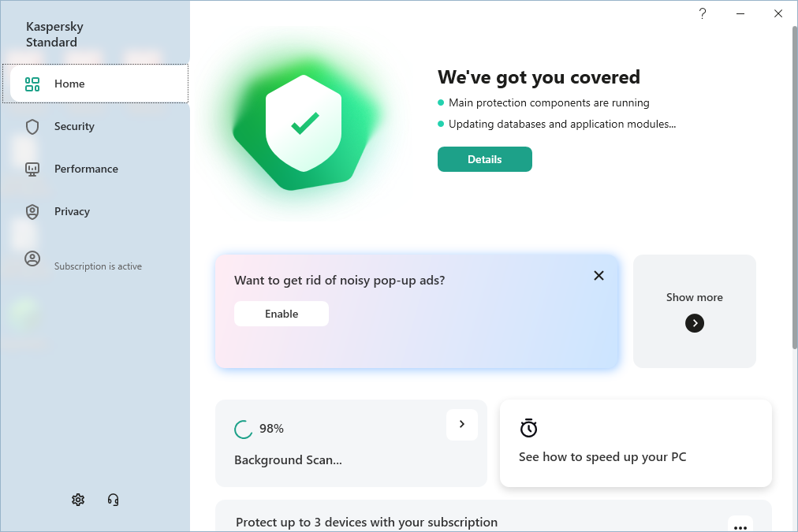
Task: Open support via the headset icon
Action: [x=114, y=500]
